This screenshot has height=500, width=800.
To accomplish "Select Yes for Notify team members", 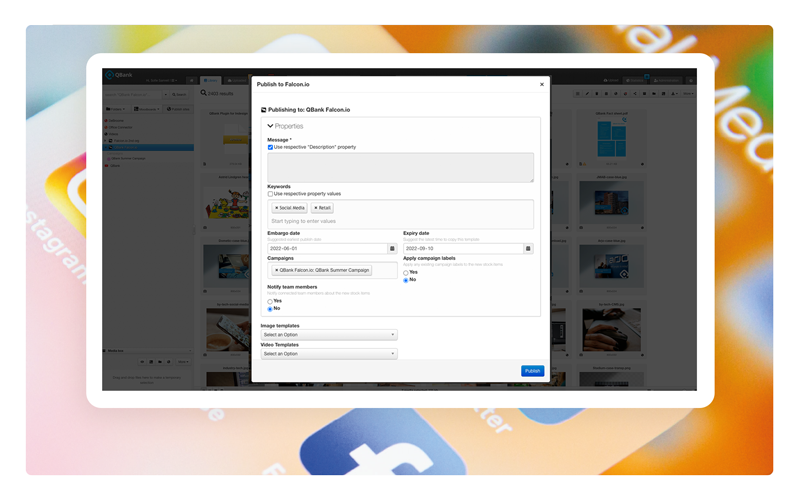I will click(x=270, y=302).
